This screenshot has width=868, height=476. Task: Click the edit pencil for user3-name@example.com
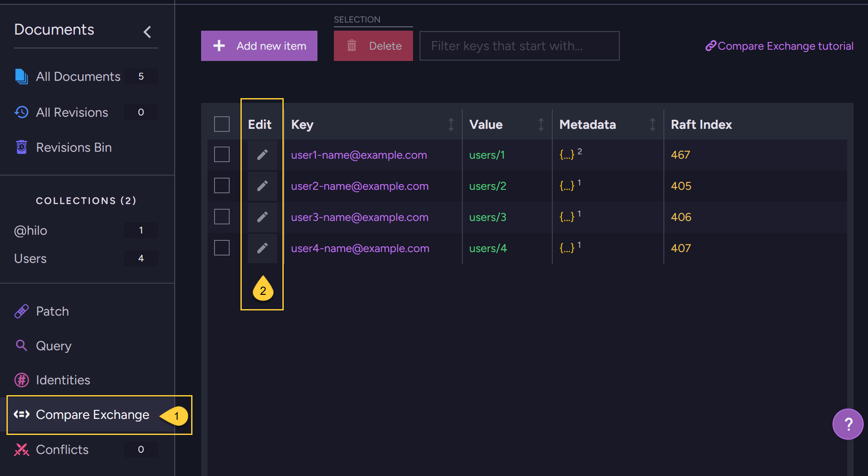[x=262, y=217]
